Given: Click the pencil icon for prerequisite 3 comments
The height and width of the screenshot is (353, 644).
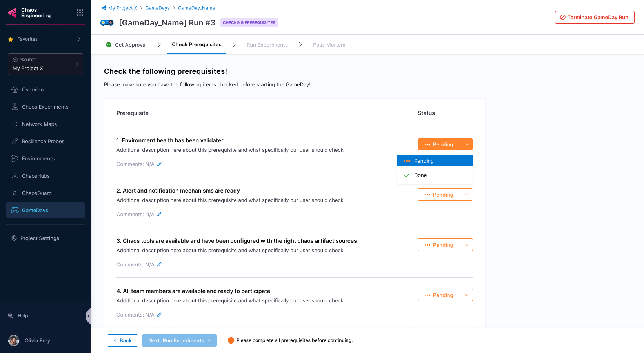Looking at the screenshot, I should [159, 264].
